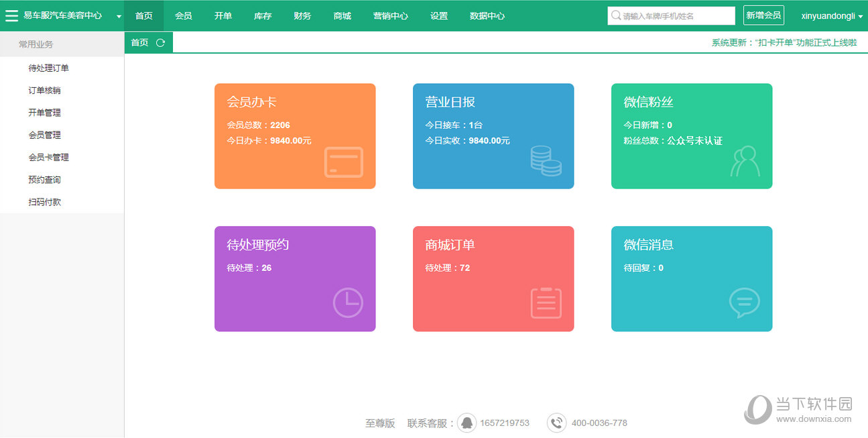The height and width of the screenshot is (438, 868).
Task: Click the refresh icon beside 首页 tab
Action: pos(160,43)
